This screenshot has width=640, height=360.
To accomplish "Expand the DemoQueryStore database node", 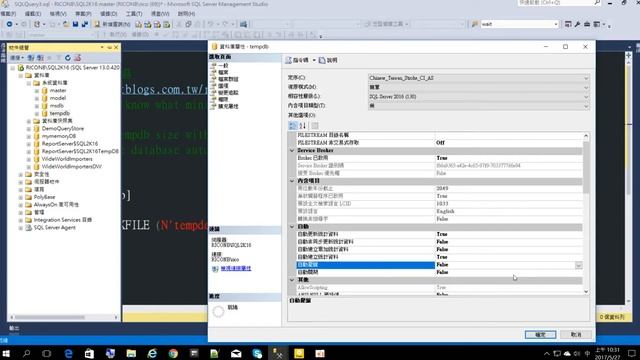I will tap(29, 129).
